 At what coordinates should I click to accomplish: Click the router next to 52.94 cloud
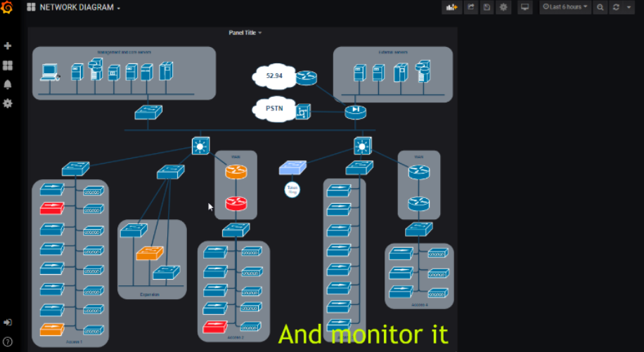tap(307, 77)
